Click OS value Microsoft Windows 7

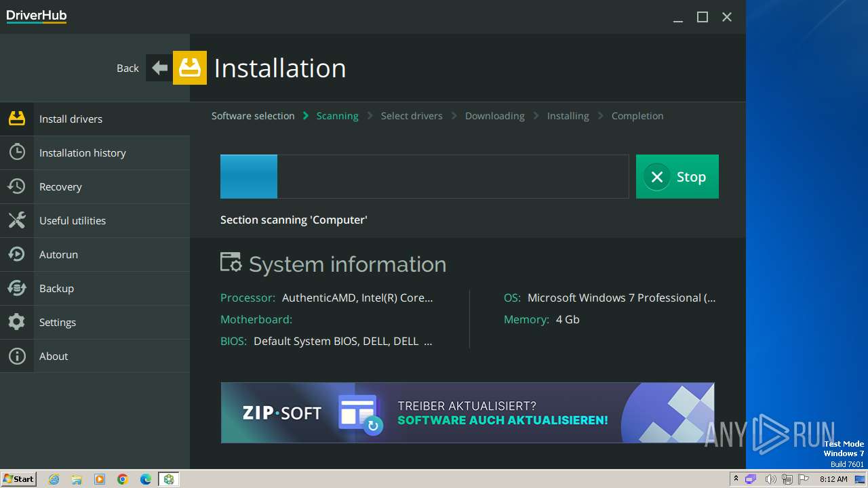click(x=622, y=298)
